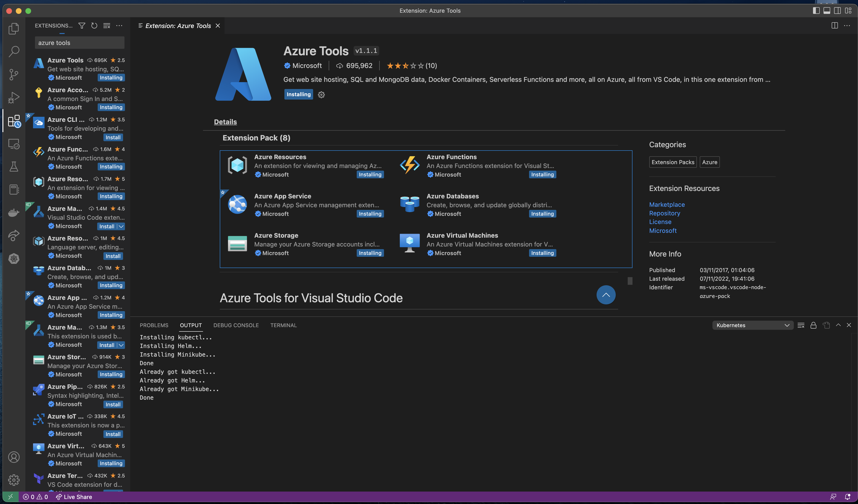Toggle output auto-scroll lock
This screenshot has height=504, width=858.
[813, 325]
